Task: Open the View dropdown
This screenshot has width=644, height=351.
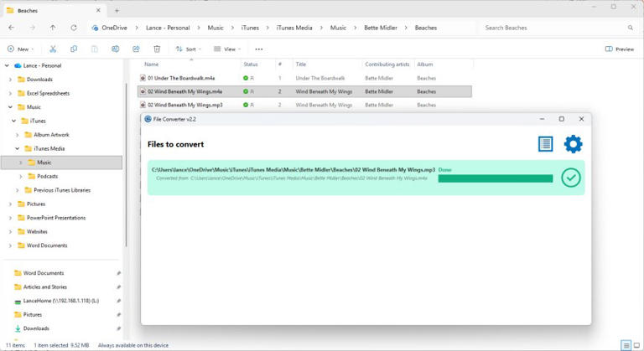Action: [227, 49]
